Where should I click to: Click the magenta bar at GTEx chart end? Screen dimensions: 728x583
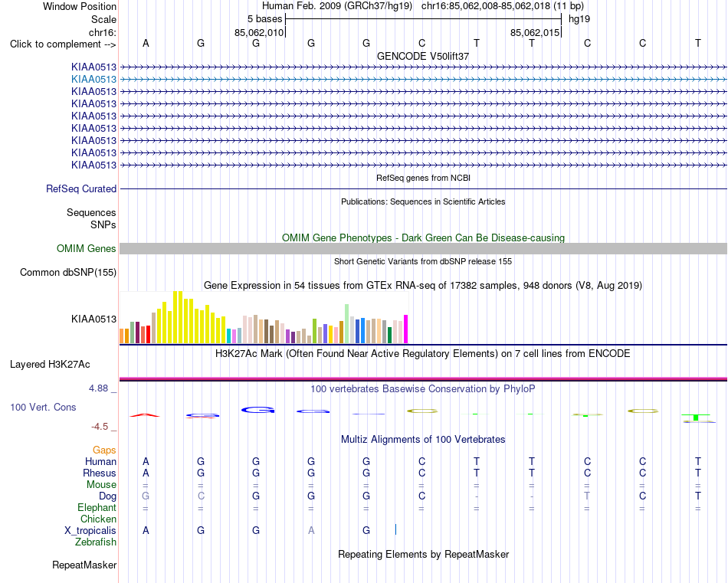pos(406,329)
